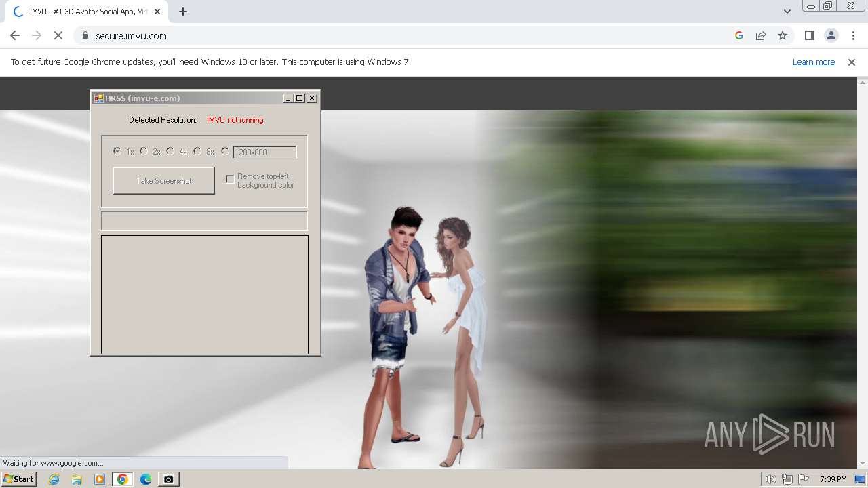Click the Google icon in address bar

[x=739, y=35]
